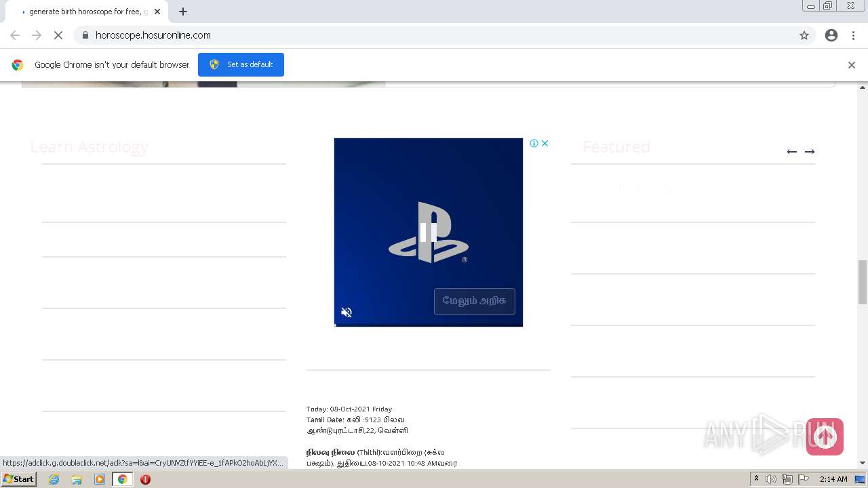This screenshot has width=868, height=488.
Task: Go back to previous page
Action: [x=15, y=35]
